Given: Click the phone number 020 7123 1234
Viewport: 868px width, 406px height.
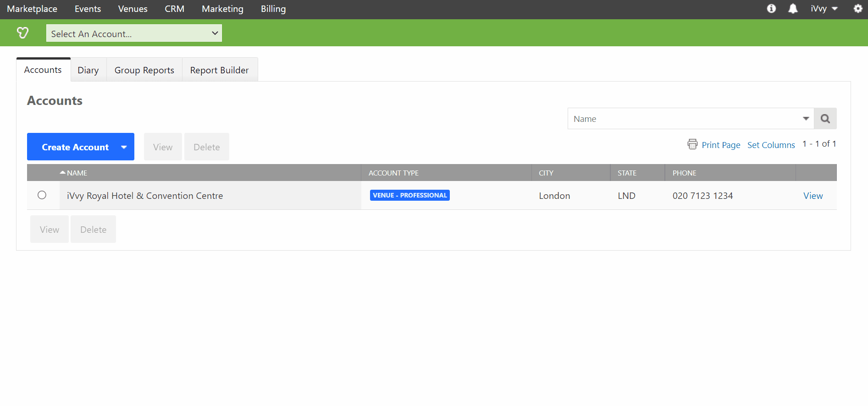Looking at the screenshot, I should point(702,196).
